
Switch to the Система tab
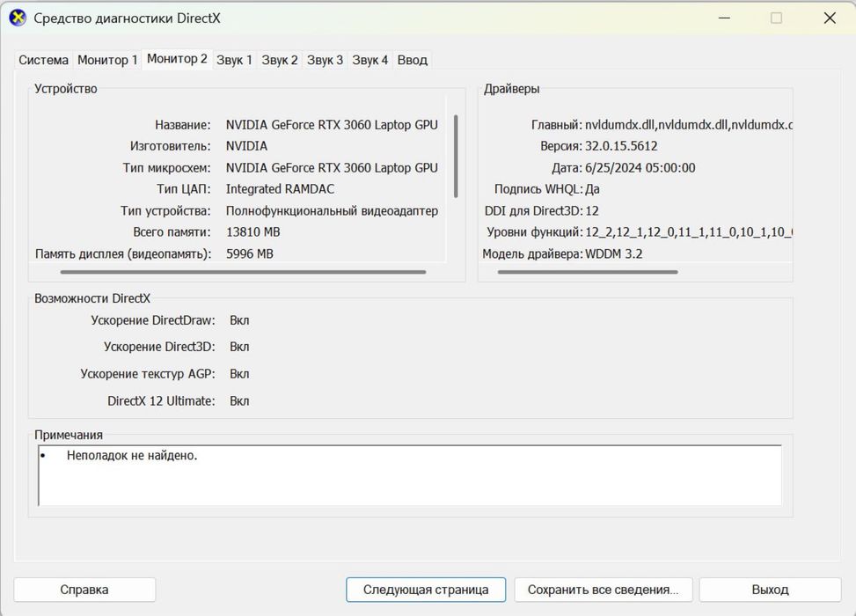[44, 60]
